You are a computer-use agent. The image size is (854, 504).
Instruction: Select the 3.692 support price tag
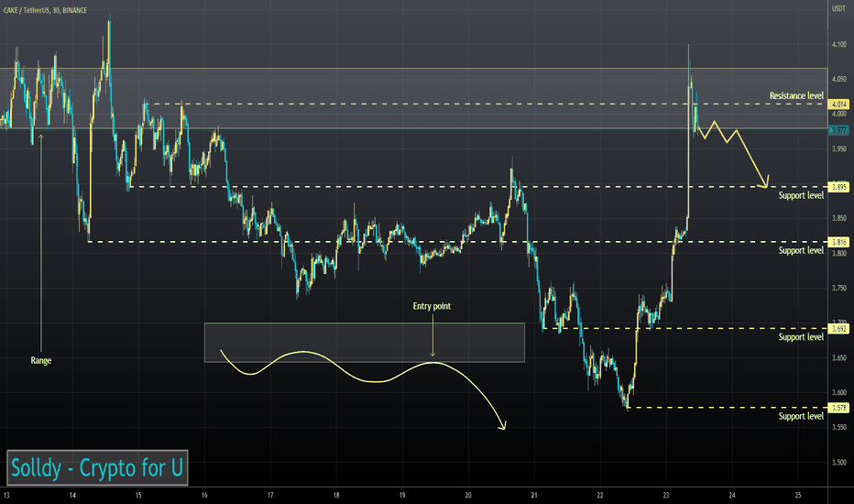point(838,329)
